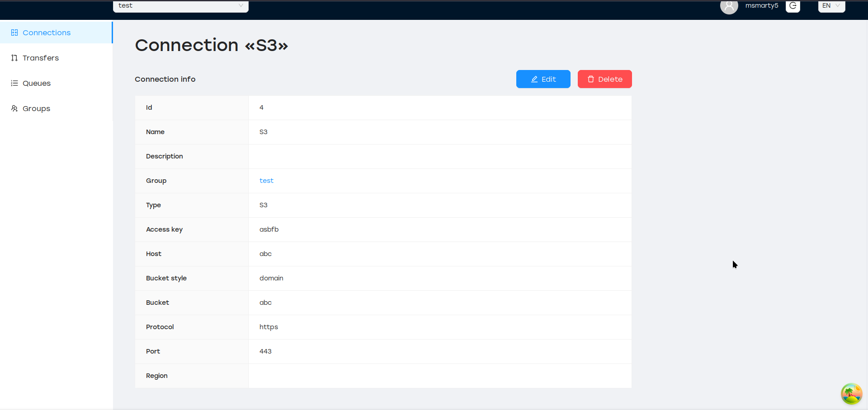The image size is (868, 410).
Task: Click the chevron arrow in group selector
Action: pyautogui.click(x=241, y=6)
